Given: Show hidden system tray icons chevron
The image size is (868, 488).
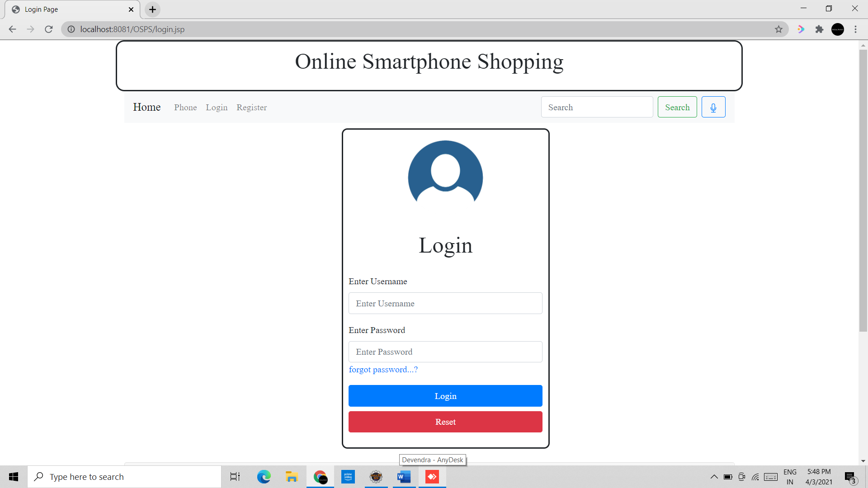Looking at the screenshot, I should point(714,477).
